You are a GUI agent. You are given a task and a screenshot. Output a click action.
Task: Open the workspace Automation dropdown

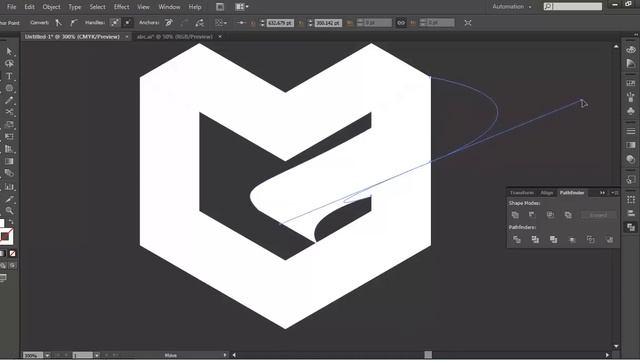(x=512, y=7)
